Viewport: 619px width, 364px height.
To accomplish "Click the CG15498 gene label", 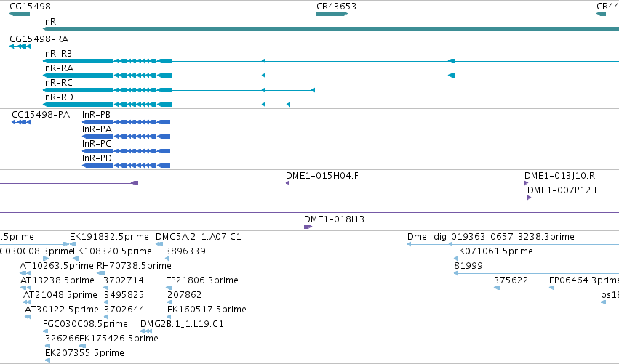I will [30, 7].
